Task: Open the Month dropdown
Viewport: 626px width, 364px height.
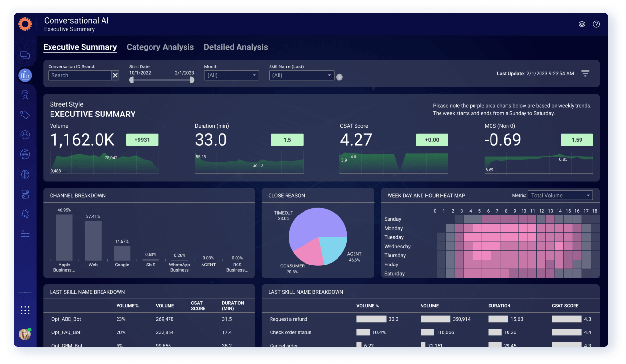Action: [232, 75]
